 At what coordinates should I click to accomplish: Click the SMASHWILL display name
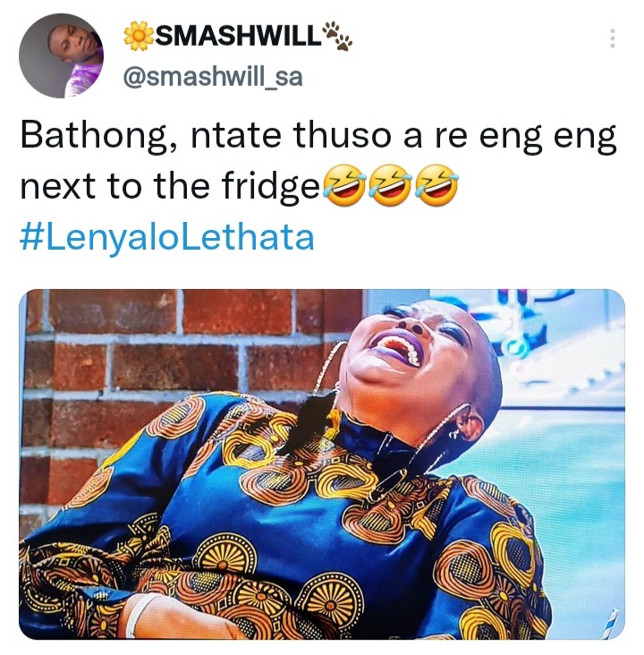tap(238, 36)
